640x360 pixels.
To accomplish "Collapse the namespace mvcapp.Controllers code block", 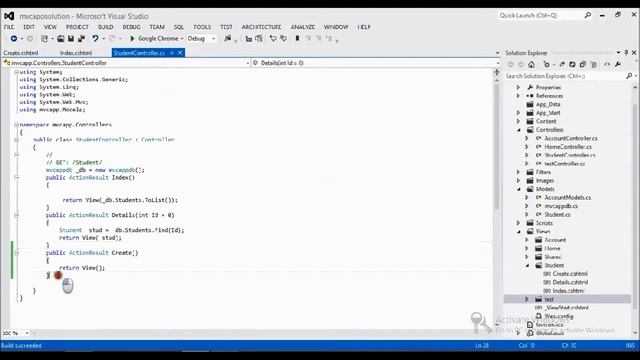I will point(16,124).
